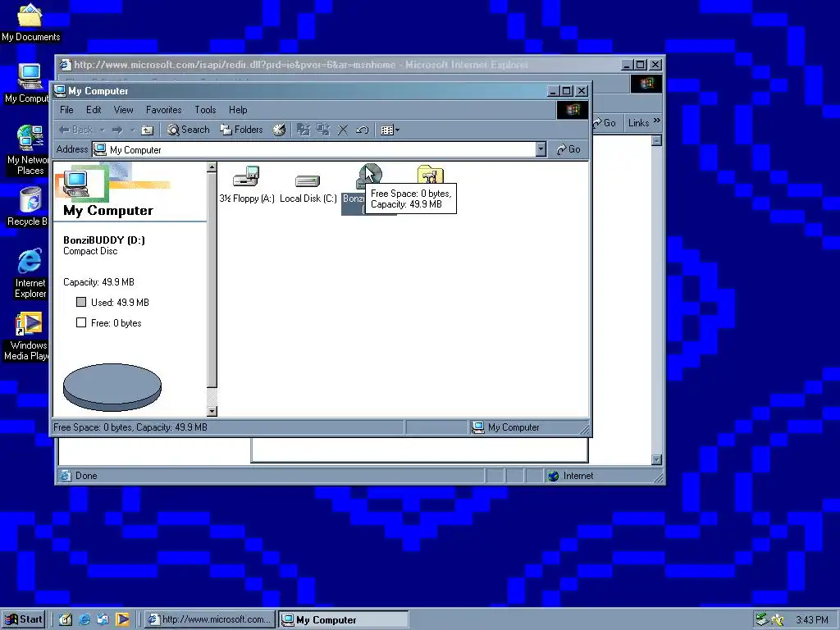
Task: Click the status bar Free Space text
Action: [130, 427]
